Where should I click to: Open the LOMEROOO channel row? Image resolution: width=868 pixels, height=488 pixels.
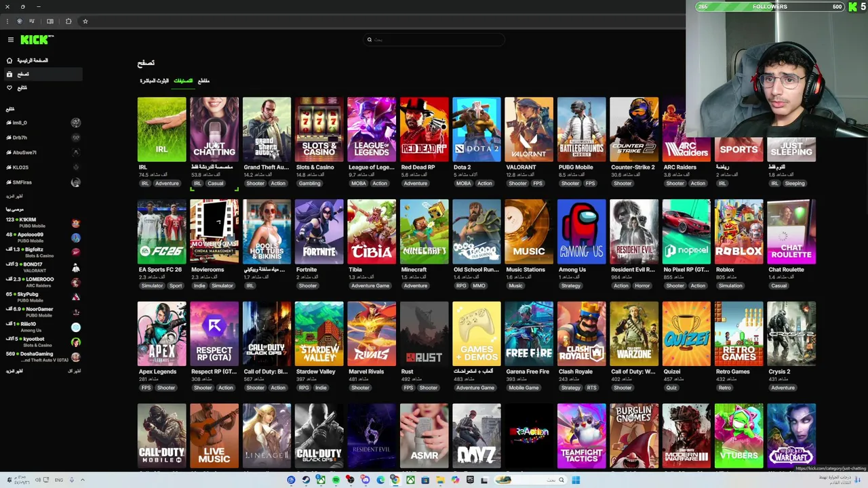(x=42, y=282)
